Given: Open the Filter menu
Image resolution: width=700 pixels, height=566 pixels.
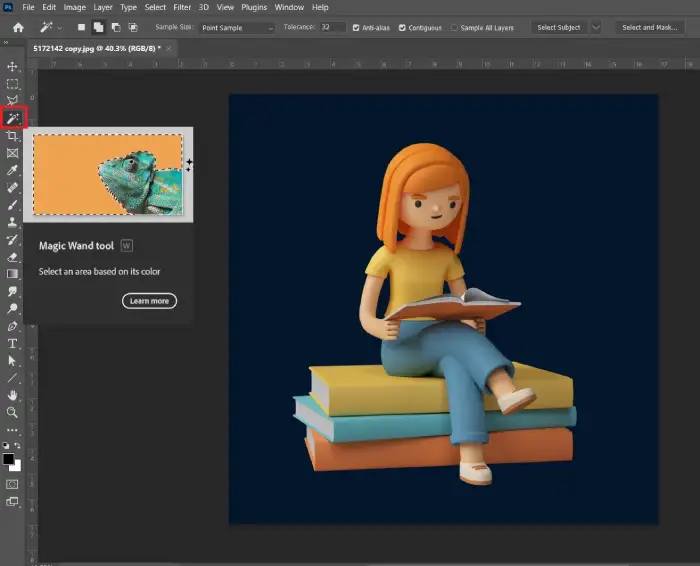Looking at the screenshot, I should [x=182, y=7].
